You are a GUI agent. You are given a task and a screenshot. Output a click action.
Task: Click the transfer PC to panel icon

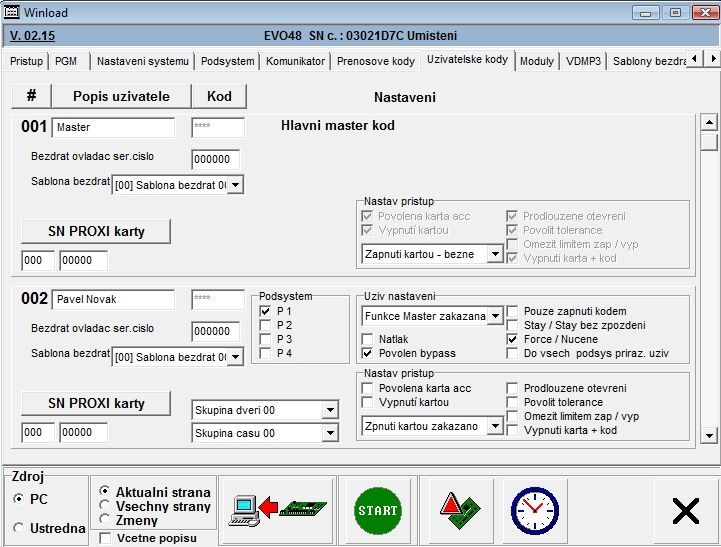point(277,510)
